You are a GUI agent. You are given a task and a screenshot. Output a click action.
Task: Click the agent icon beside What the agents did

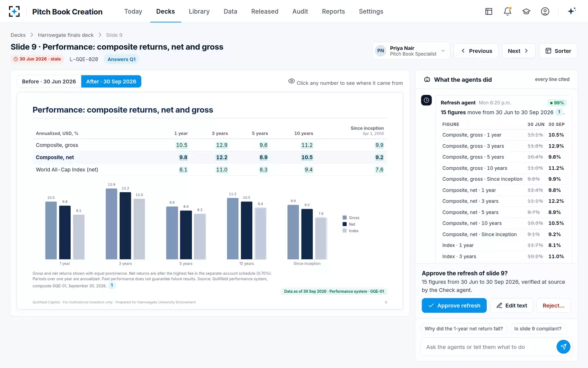pos(427,79)
